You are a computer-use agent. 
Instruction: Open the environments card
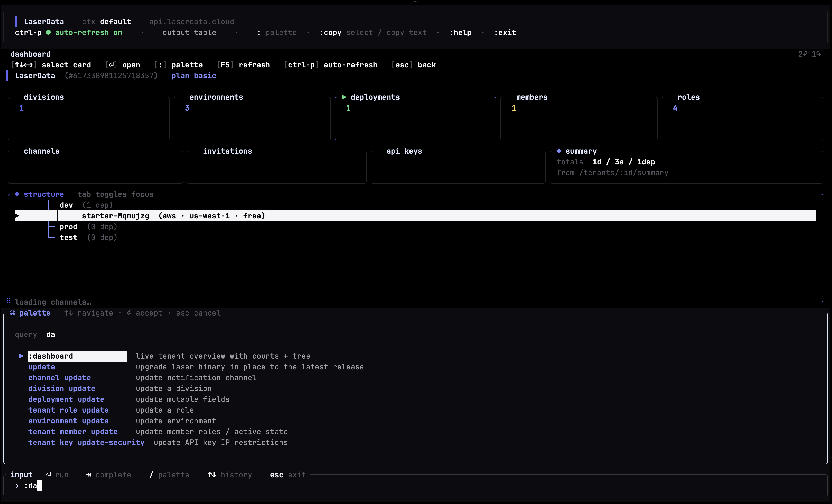252,118
